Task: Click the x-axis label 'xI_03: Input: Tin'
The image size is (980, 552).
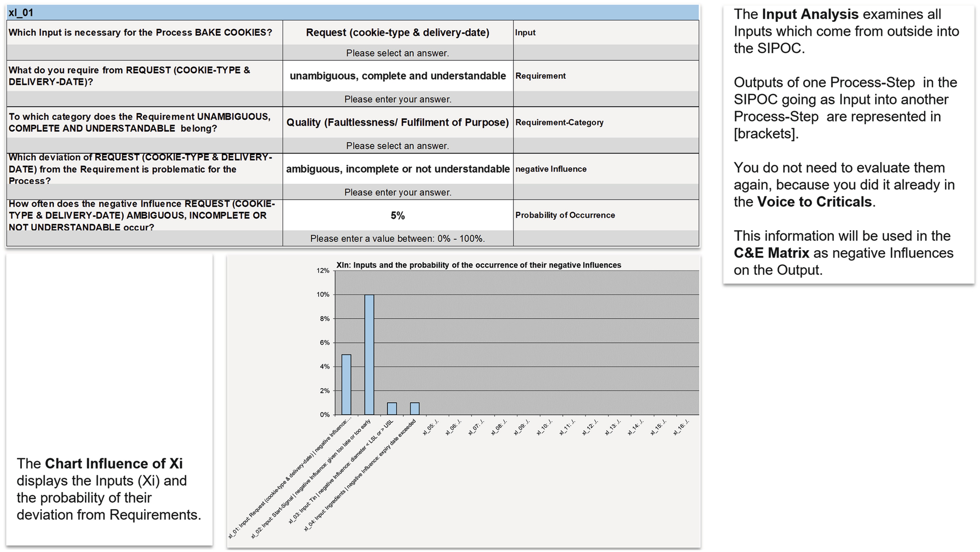Action: 341,471
